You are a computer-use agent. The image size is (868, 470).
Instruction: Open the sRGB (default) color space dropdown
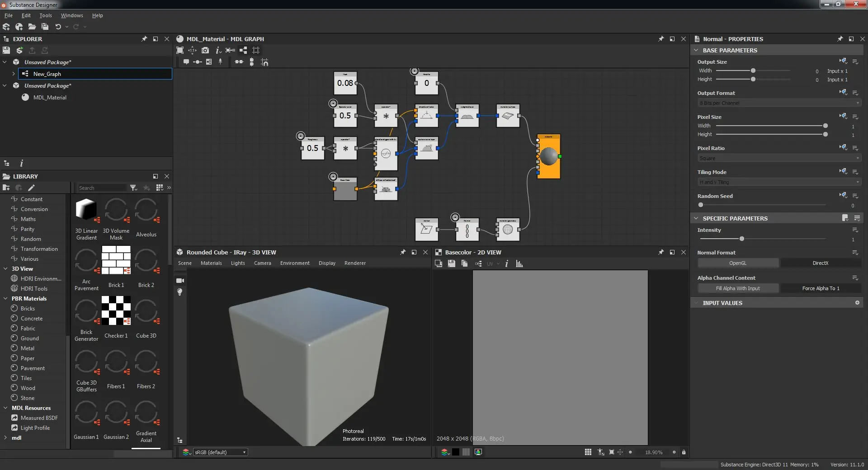[x=220, y=452]
